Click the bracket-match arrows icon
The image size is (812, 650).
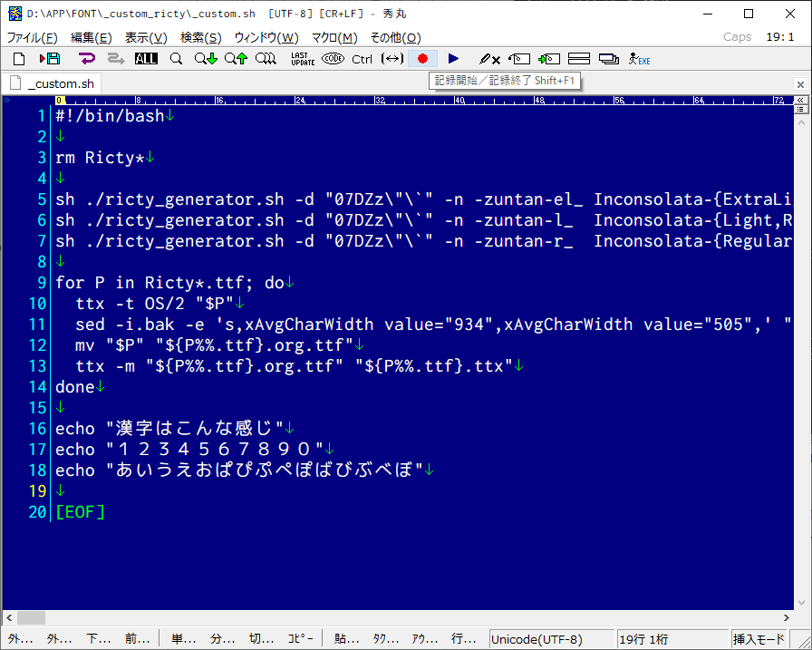click(392, 59)
